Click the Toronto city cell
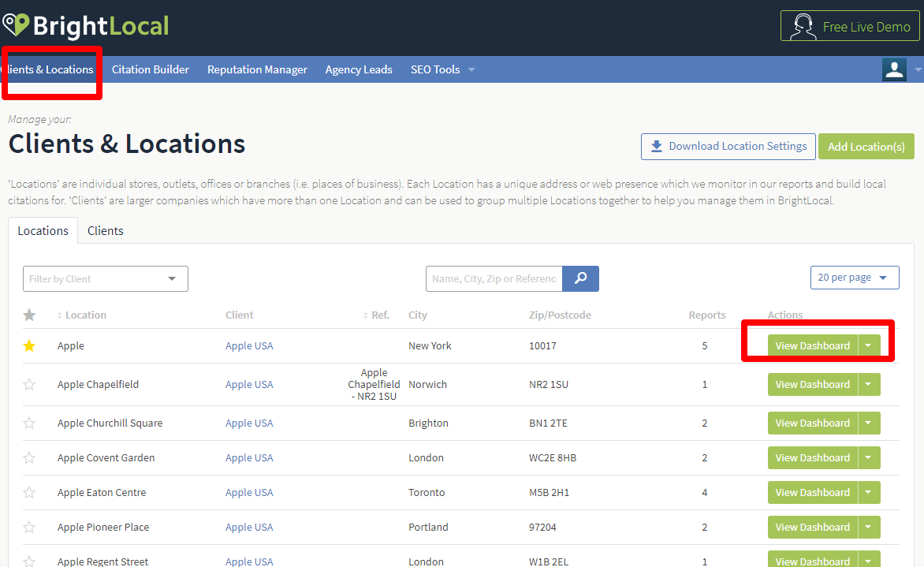924x567 pixels. (x=427, y=492)
